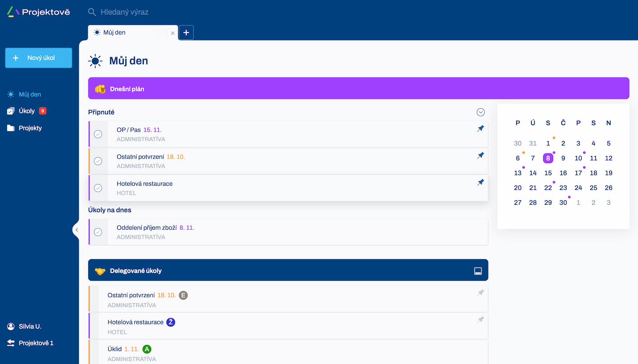
Task: Select day 22 in calendar
Action: coord(548,188)
